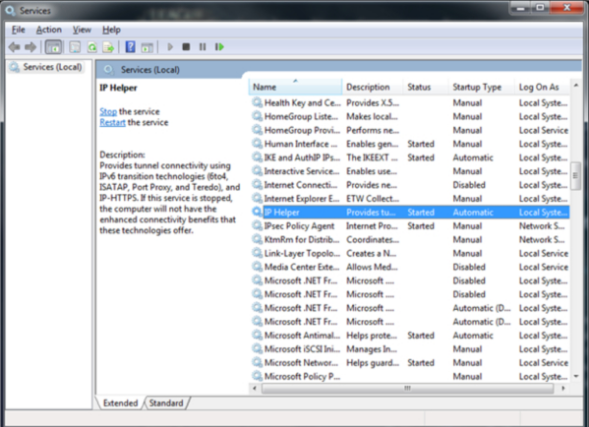Open the View menu
Screen dimensions: 589x427
(82, 30)
